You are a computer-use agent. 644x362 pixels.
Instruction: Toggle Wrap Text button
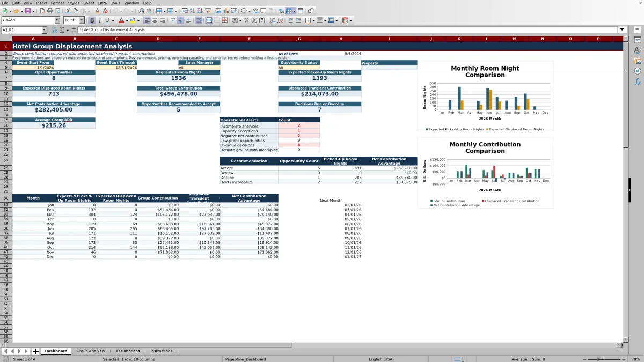tap(199, 20)
